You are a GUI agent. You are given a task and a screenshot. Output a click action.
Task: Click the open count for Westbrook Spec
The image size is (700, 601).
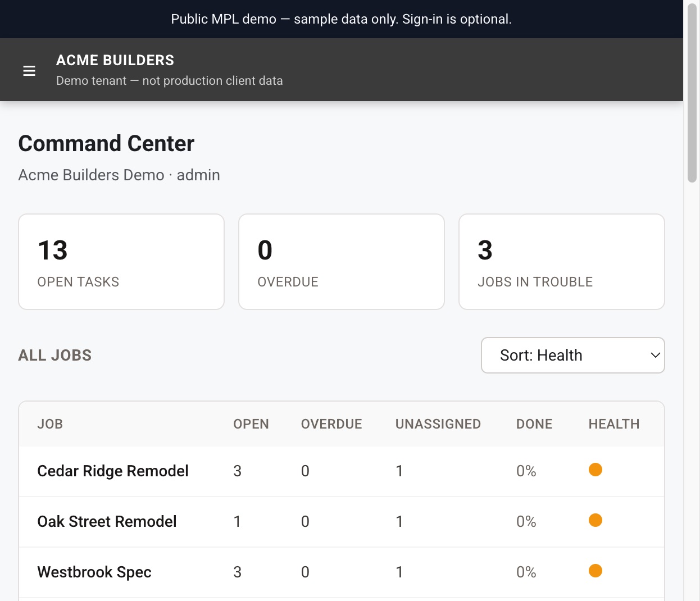(x=238, y=572)
